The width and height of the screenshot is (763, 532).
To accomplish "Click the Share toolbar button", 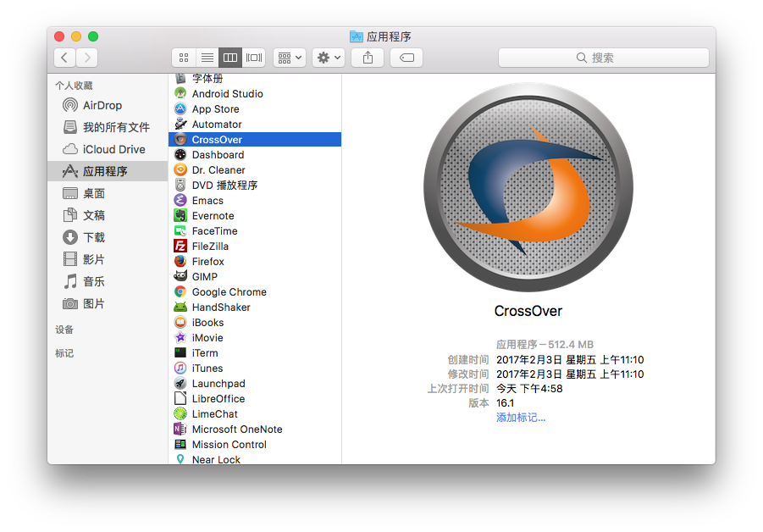I will pyautogui.click(x=368, y=58).
